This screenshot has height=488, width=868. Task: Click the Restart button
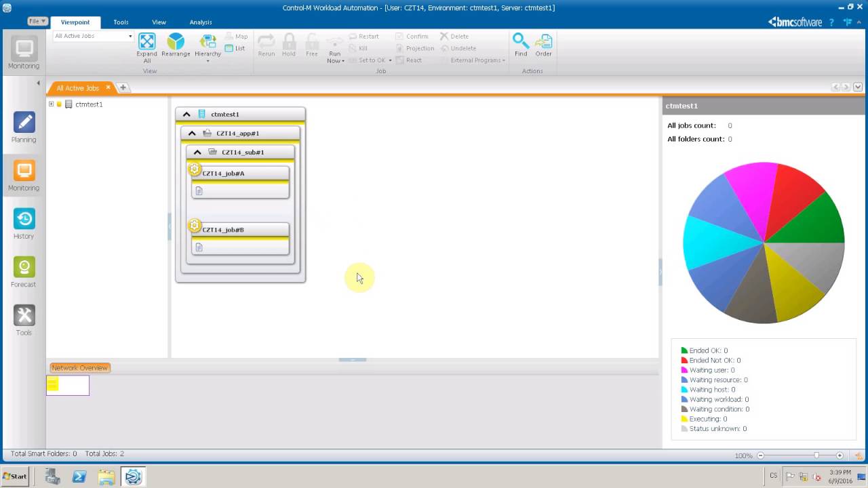tap(364, 37)
